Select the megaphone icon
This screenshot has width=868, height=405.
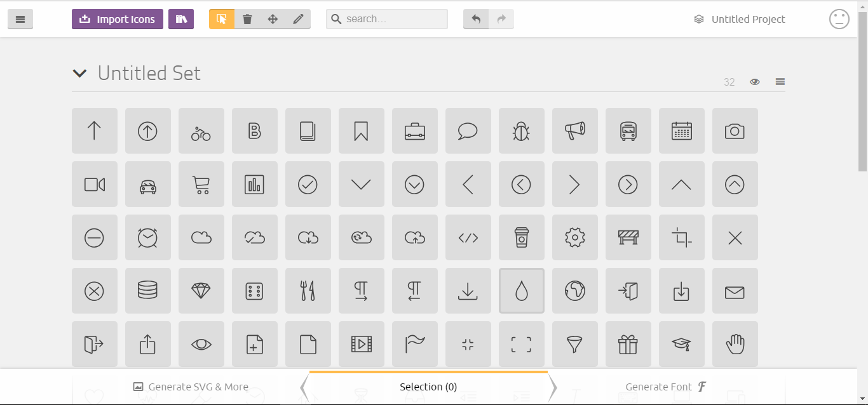pyautogui.click(x=575, y=131)
